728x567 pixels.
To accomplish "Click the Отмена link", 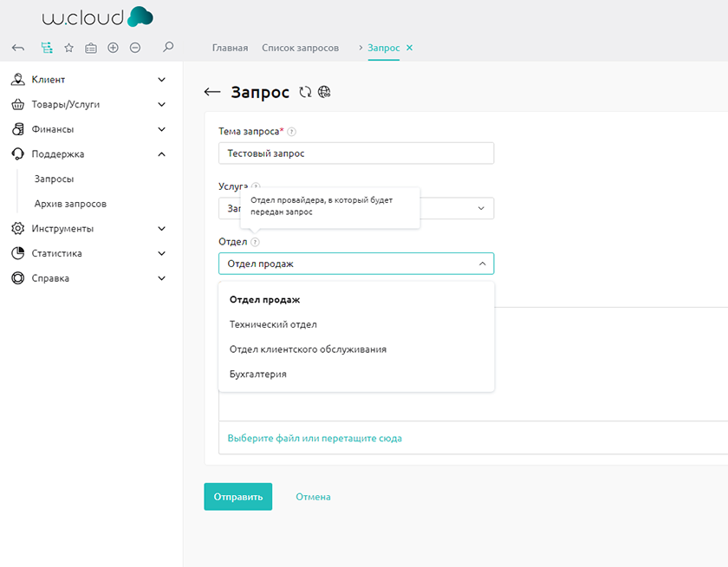I will tap(313, 497).
